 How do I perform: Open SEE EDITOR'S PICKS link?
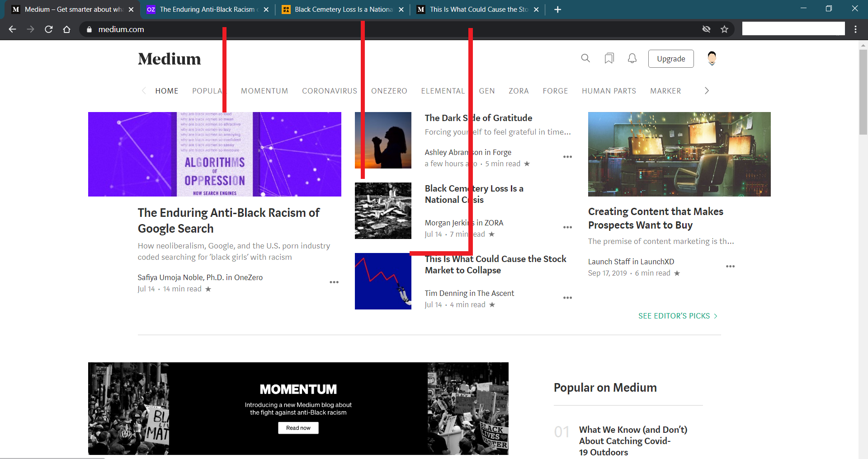(678, 316)
